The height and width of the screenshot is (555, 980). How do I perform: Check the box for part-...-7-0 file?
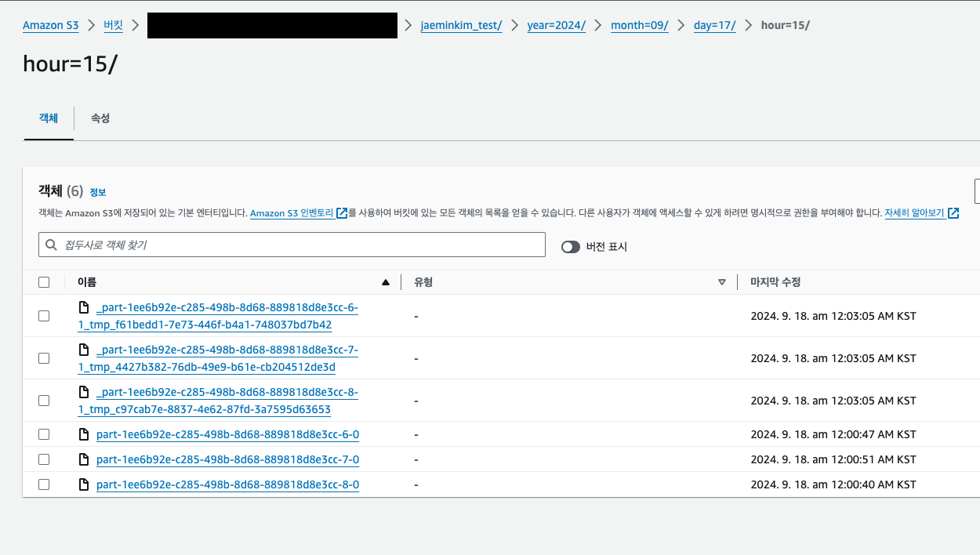click(44, 459)
